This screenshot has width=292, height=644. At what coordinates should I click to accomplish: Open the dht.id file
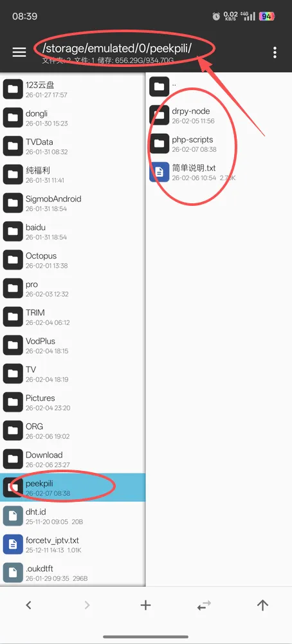click(x=73, y=516)
